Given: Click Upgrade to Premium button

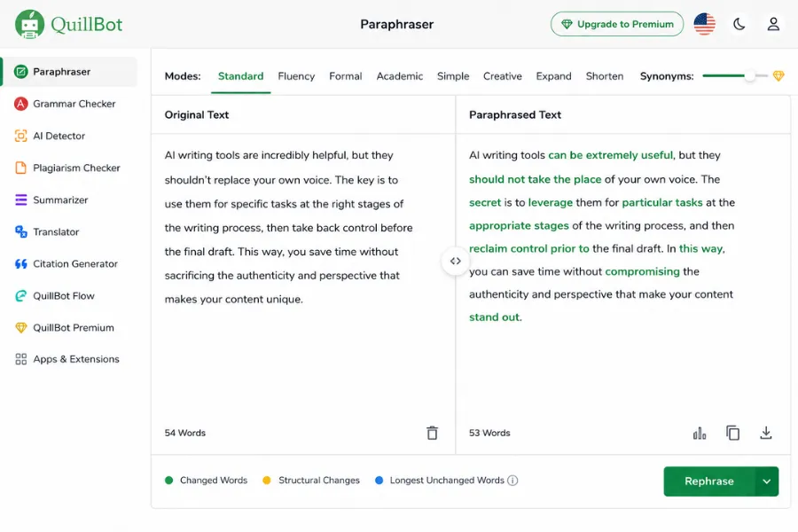Looking at the screenshot, I should [617, 24].
